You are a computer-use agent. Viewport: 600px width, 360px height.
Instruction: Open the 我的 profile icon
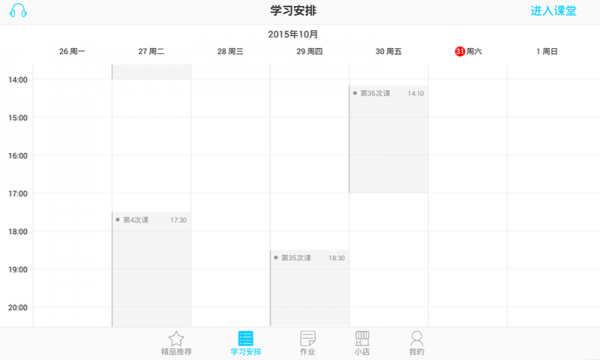pos(416,339)
